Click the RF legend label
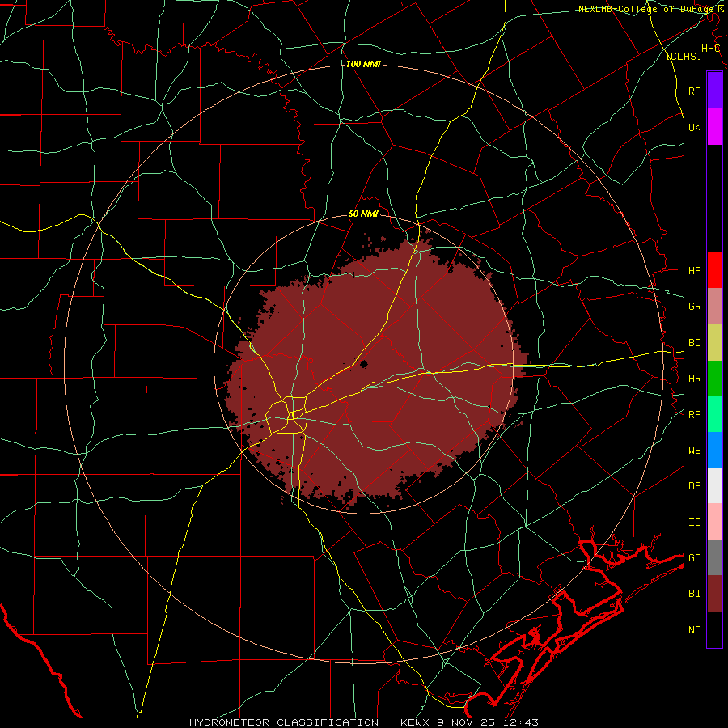This screenshot has width=728, height=728. 694,91
